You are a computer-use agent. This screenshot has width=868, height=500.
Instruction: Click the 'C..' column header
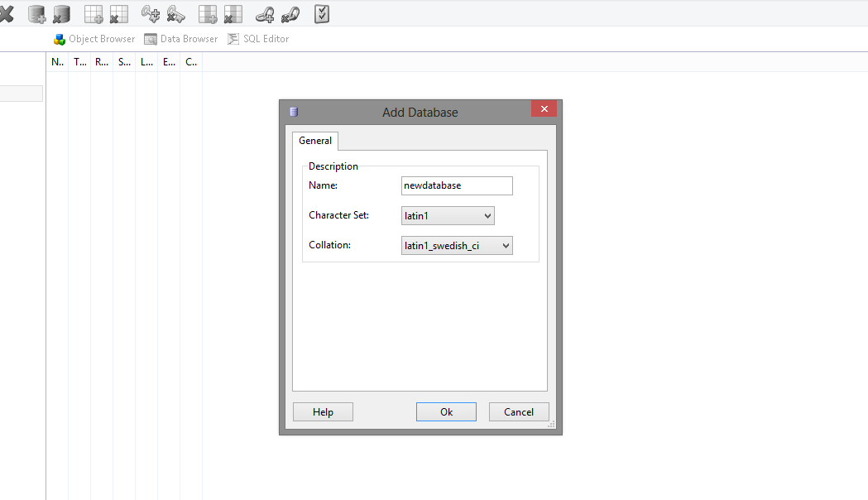point(191,62)
